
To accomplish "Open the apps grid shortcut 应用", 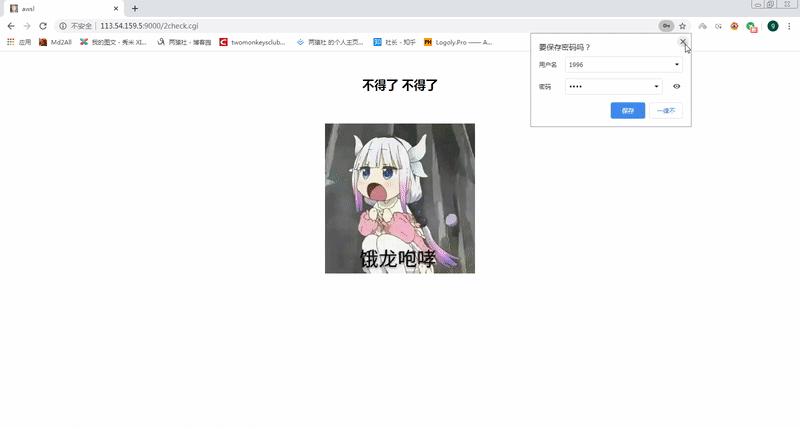I will pos(19,42).
